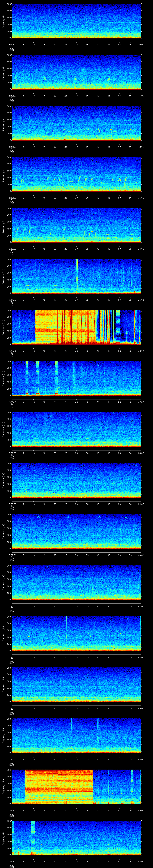
Task: Pick the spectrogram panel starting at 13:40:00
Action: (76, 583)
